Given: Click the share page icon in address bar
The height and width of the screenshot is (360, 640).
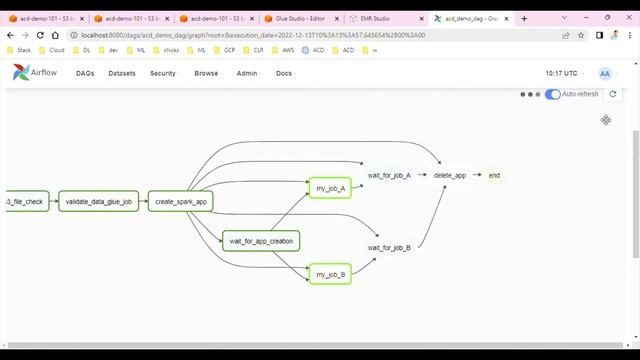Looking at the screenshot, I should click(566, 36).
